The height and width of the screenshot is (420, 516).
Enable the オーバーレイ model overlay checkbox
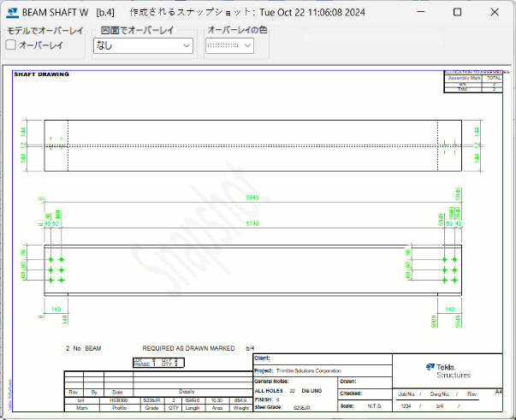pyautogui.click(x=11, y=45)
